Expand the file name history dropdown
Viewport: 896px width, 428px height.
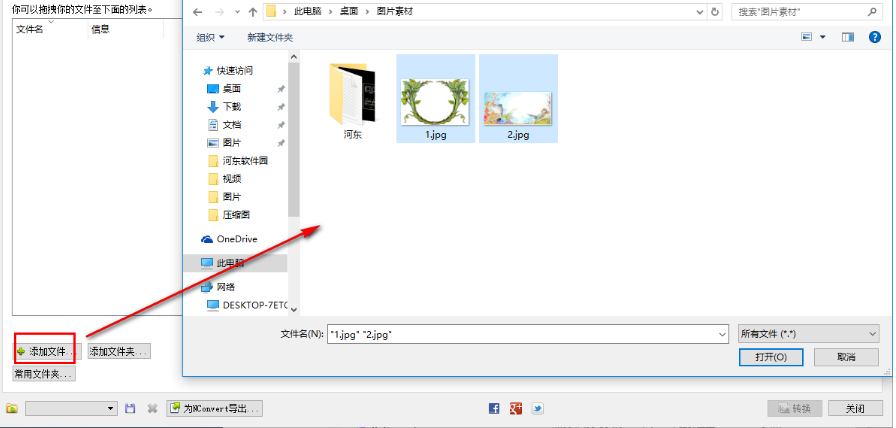coord(722,335)
